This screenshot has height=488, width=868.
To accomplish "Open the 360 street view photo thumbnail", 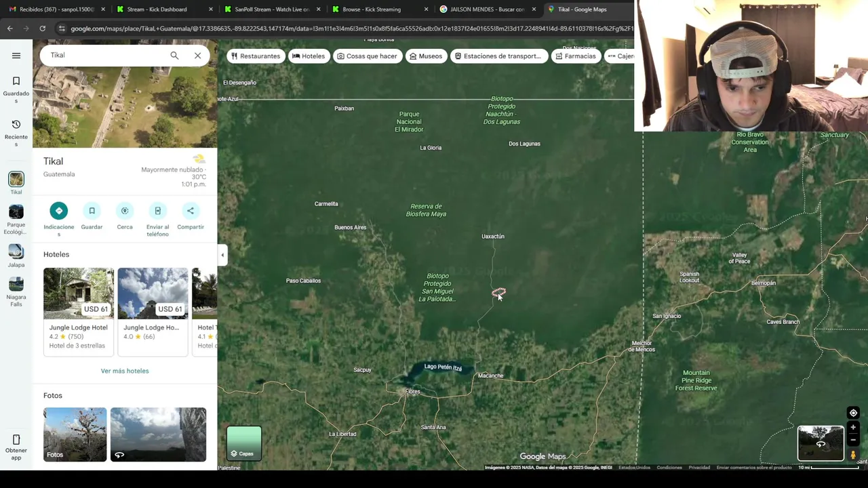I will click(x=158, y=434).
